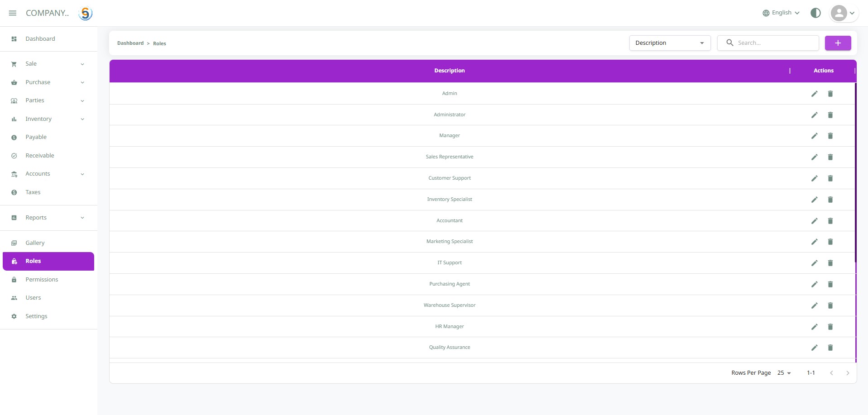Image resolution: width=868 pixels, height=415 pixels.
Task: Open the Description filter dropdown
Action: point(669,43)
